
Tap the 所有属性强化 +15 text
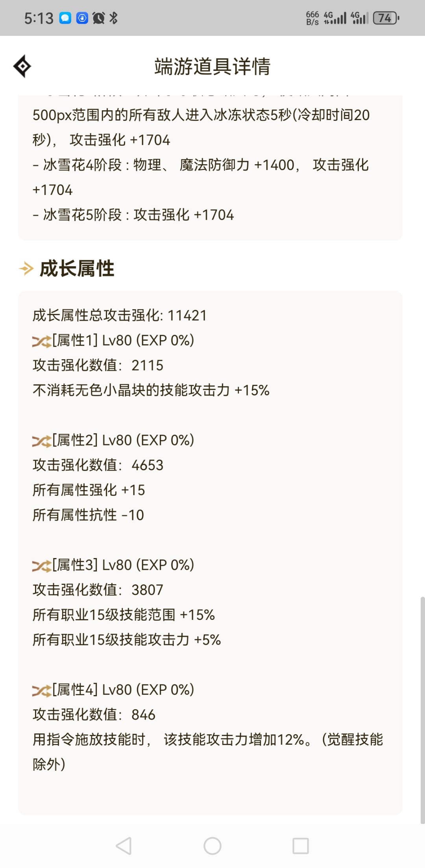point(89,490)
